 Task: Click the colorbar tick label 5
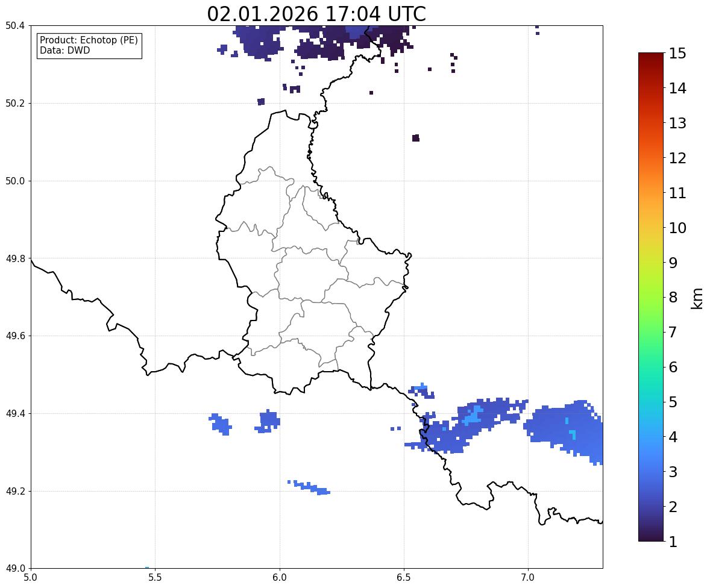[673, 402]
